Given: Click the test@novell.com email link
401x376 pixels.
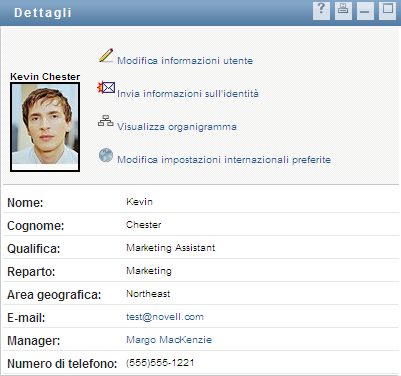Looking at the screenshot, I should click(165, 317).
